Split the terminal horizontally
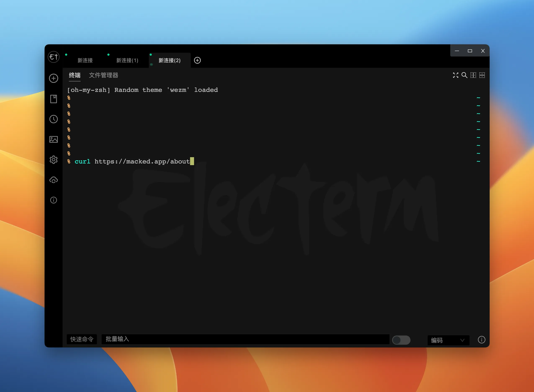This screenshot has width=534, height=392. [482, 75]
